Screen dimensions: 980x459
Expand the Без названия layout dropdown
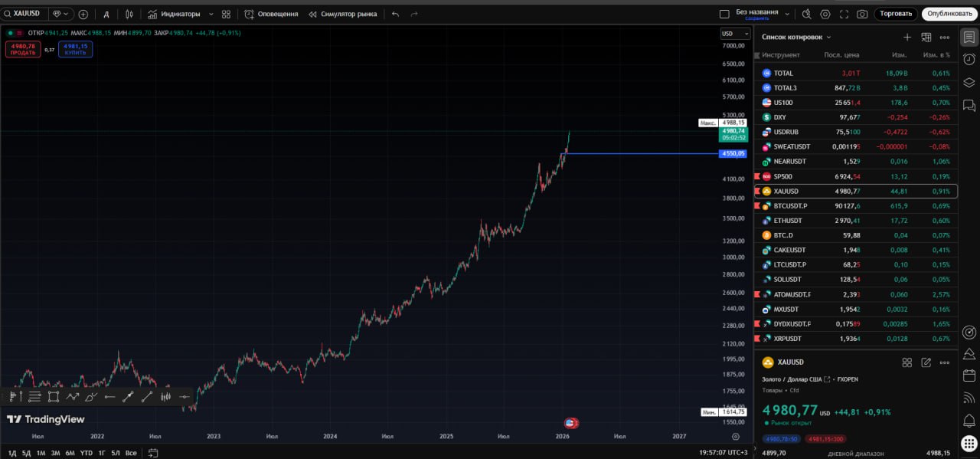point(786,14)
